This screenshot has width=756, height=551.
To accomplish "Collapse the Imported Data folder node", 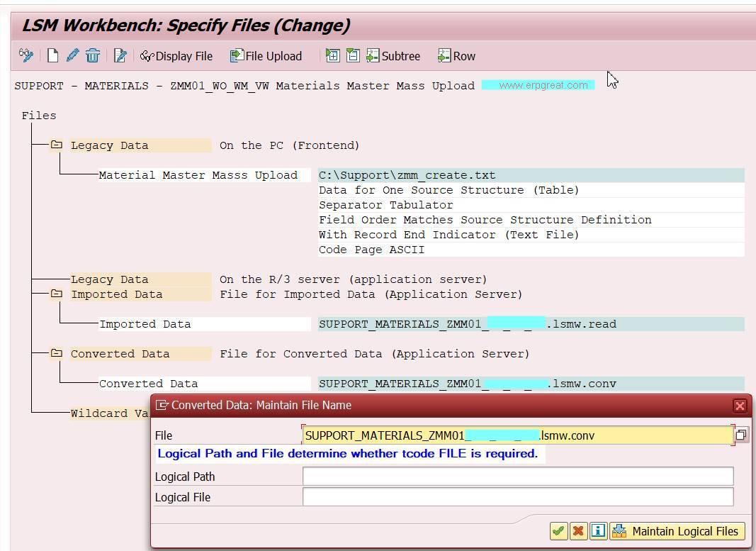I will [57, 294].
